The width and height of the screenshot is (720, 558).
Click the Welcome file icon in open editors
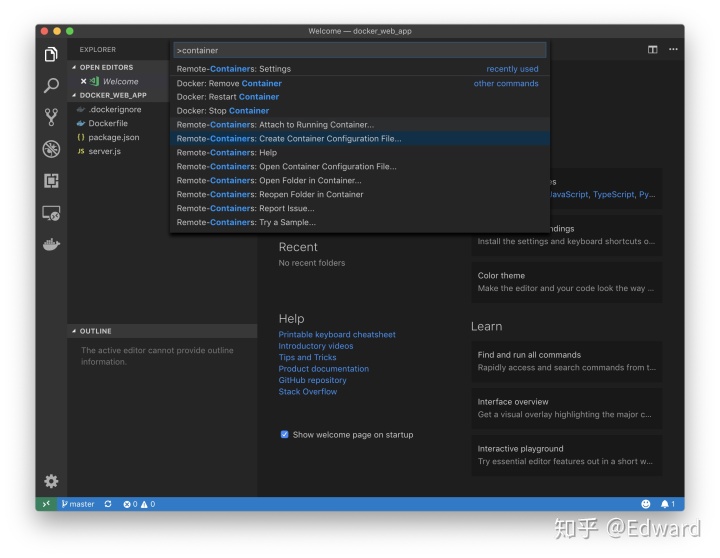click(x=95, y=81)
